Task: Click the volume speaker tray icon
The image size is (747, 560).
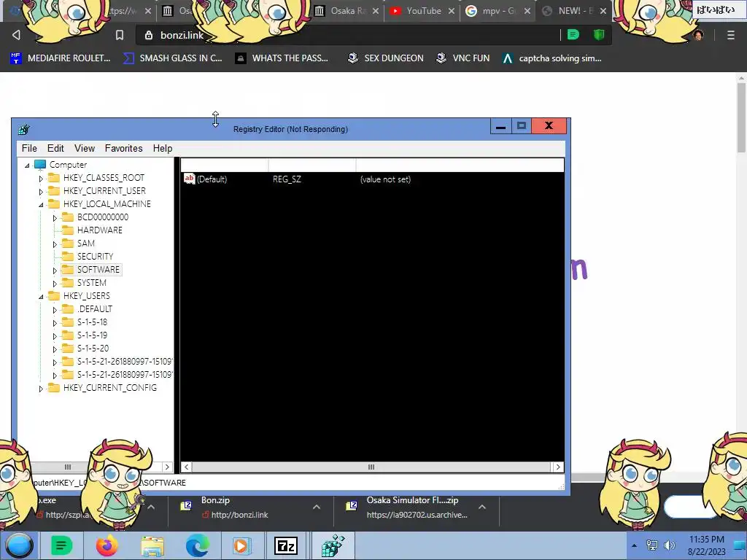Action: click(x=670, y=545)
